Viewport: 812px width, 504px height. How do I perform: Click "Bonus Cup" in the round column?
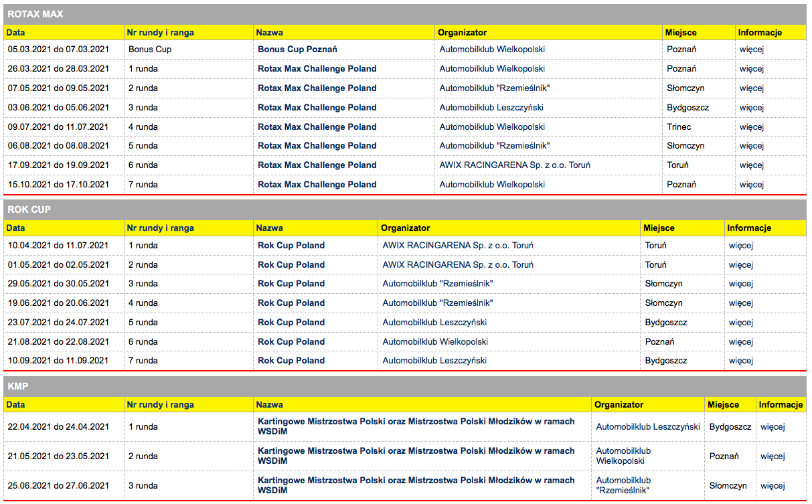click(x=150, y=50)
